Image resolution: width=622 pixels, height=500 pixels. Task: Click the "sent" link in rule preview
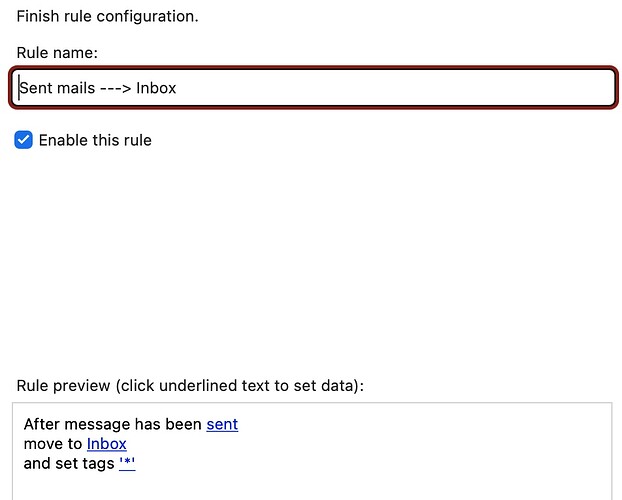(x=222, y=424)
